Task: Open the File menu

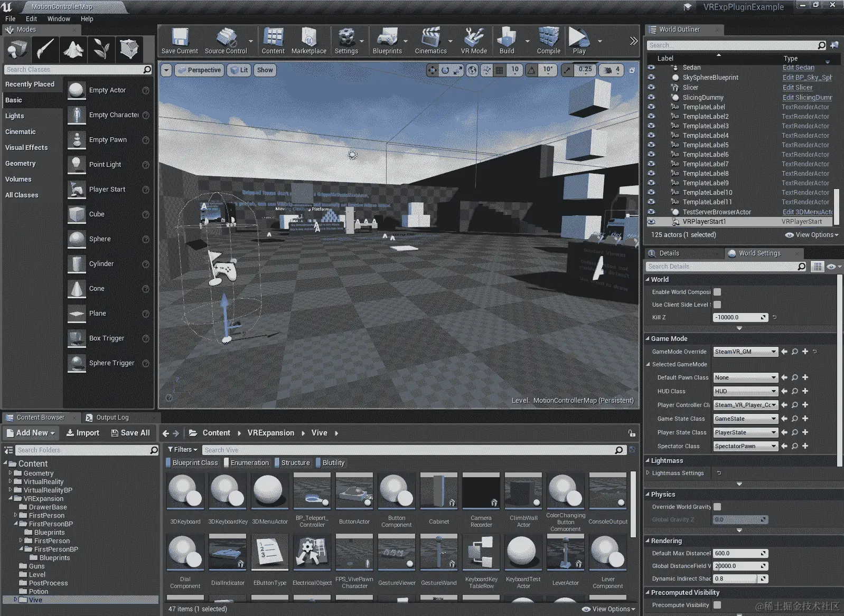Action: click(11, 18)
